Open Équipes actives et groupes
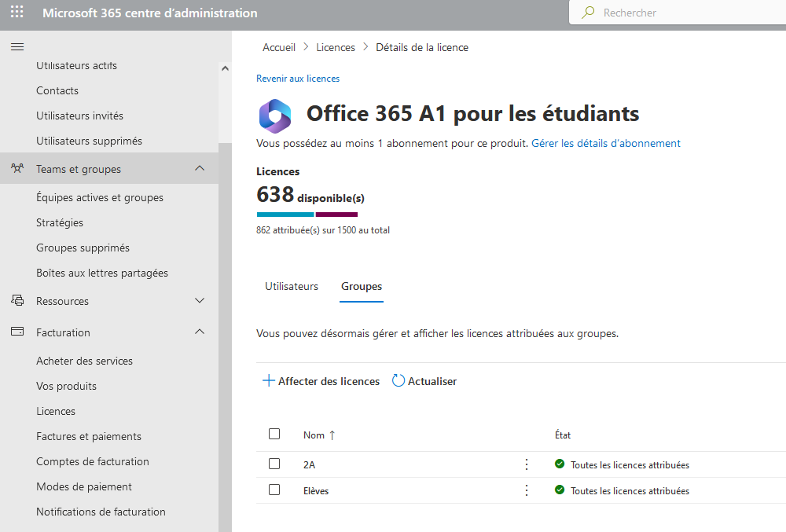786x532 pixels. [x=100, y=197]
